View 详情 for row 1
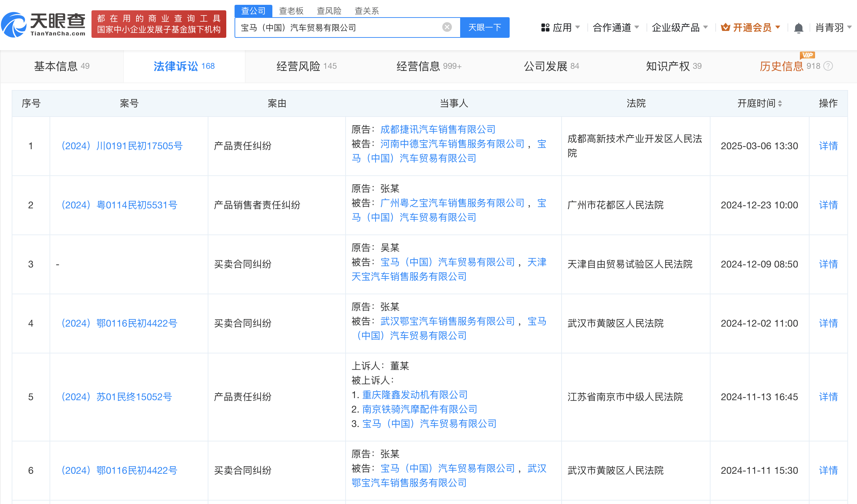Image resolution: width=857 pixels, height=504 pixels. click(828, 146)
